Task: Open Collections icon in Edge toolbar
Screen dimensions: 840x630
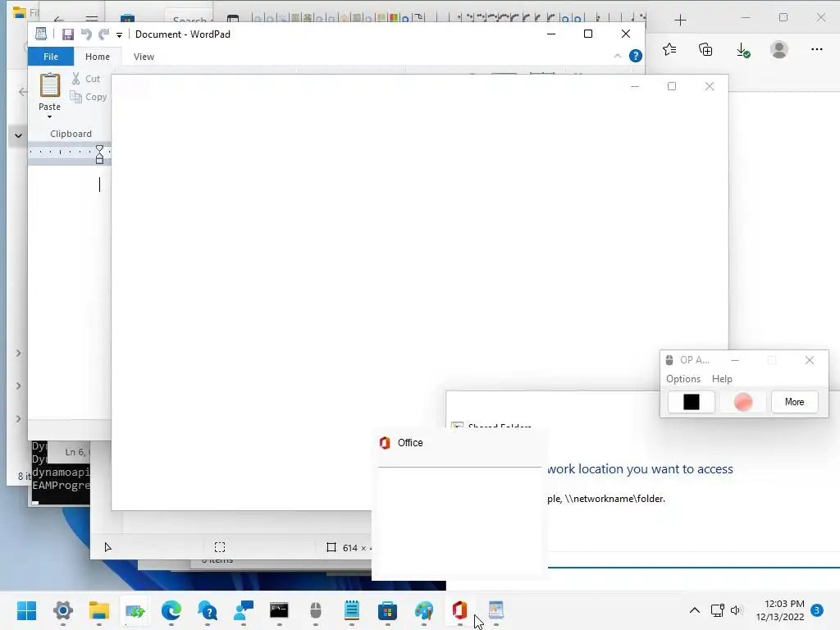Action: pyautogui.click(x=705, y=50)
